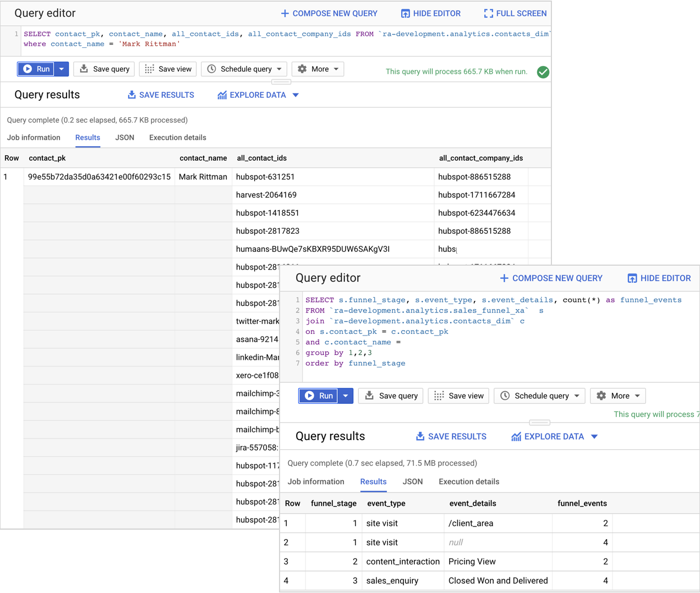Click the green query validation checkmark icon
The width and height of the screenshot is (700, 593).
point(543,72)
